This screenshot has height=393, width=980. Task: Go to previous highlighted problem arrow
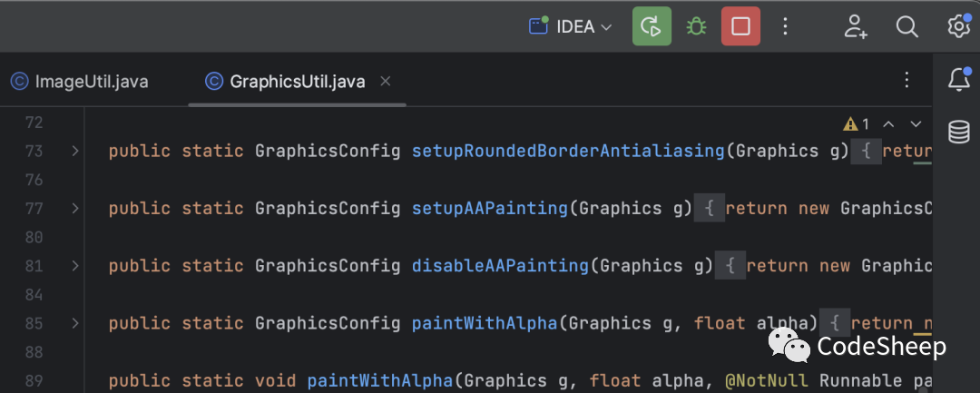click(x=888, y=123)
